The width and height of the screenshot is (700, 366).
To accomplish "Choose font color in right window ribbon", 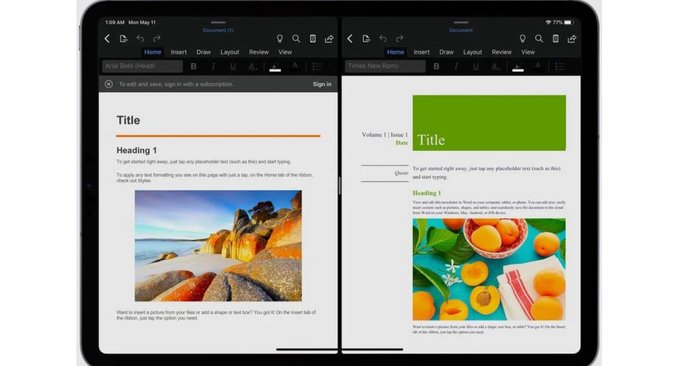I will click(538, 66).
